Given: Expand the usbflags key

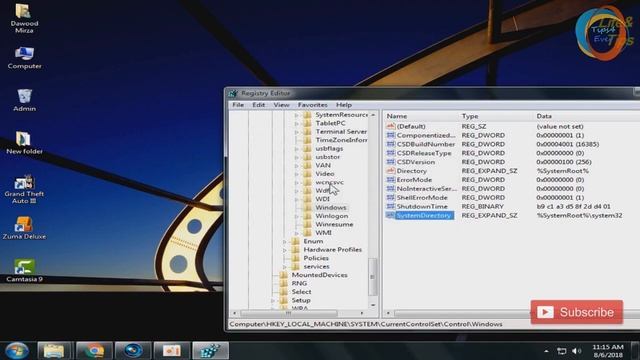Looking at the screenshot, I should [297, 149].
